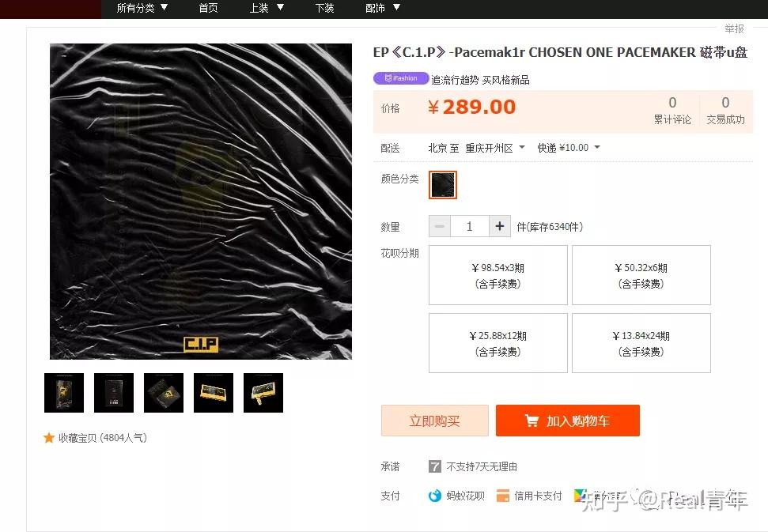Click the orange favorite star icon
The height and width of the screenshot is (532, 768).
(48, 438)
